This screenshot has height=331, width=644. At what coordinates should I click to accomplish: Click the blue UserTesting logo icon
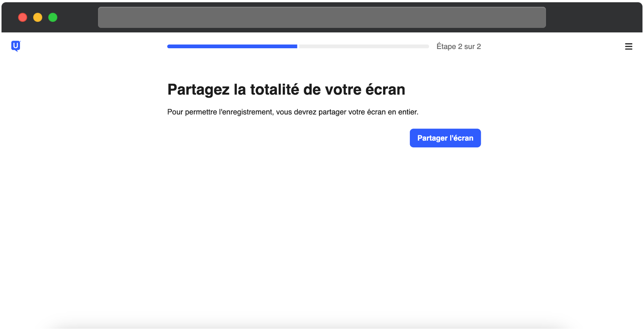(16, 46)
